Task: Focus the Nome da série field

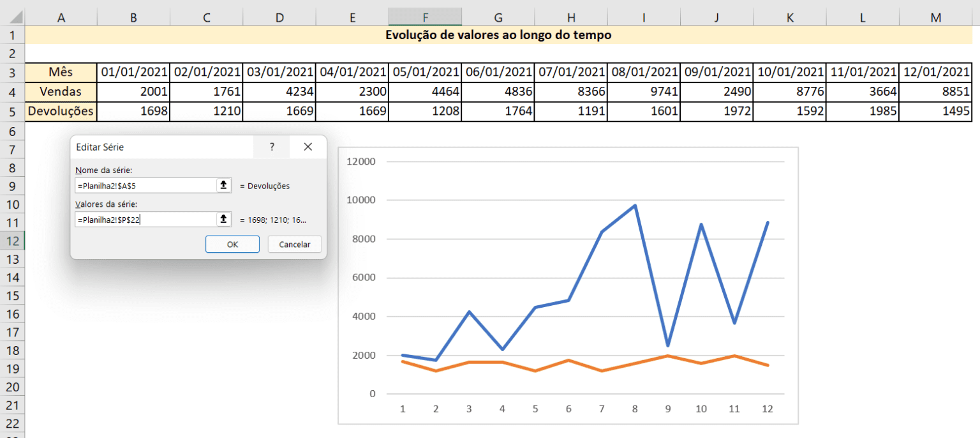Action: pos(146,186)
